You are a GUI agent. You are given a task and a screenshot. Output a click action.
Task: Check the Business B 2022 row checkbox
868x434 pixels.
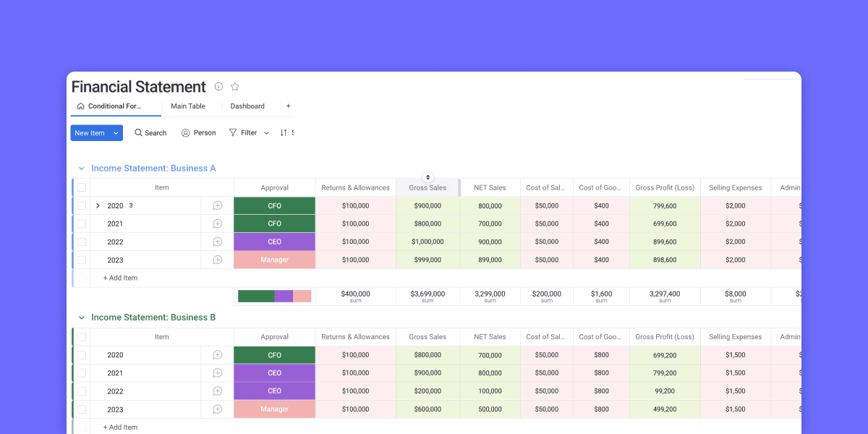coord(82,391)
